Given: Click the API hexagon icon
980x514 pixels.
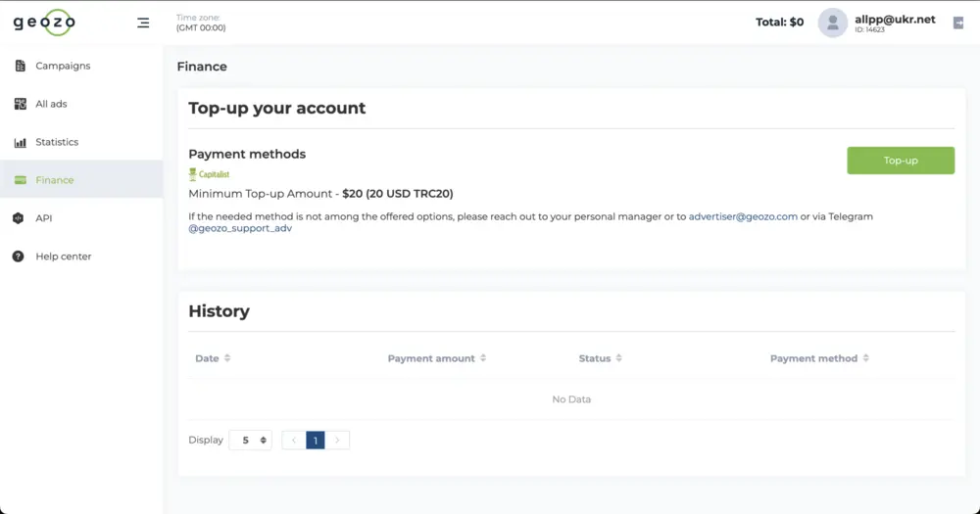Looking at the screenshot, I should pyautogui.click(x=18, y=218).
